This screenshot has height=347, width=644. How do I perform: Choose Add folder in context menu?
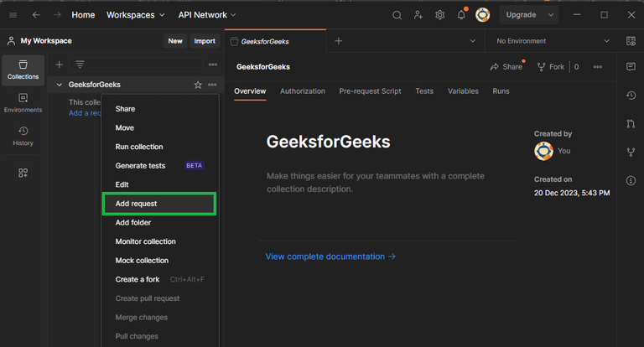(x=133, y=223)
